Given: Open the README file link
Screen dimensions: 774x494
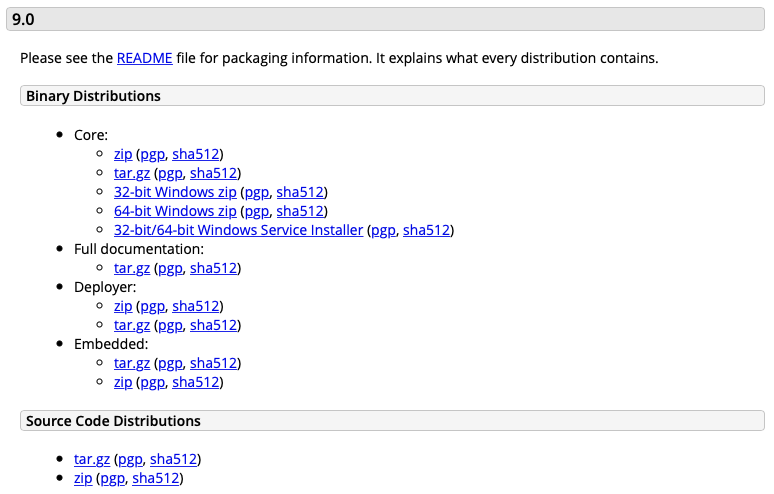Looking at the screenshot, I should click(x=145, y=58).
